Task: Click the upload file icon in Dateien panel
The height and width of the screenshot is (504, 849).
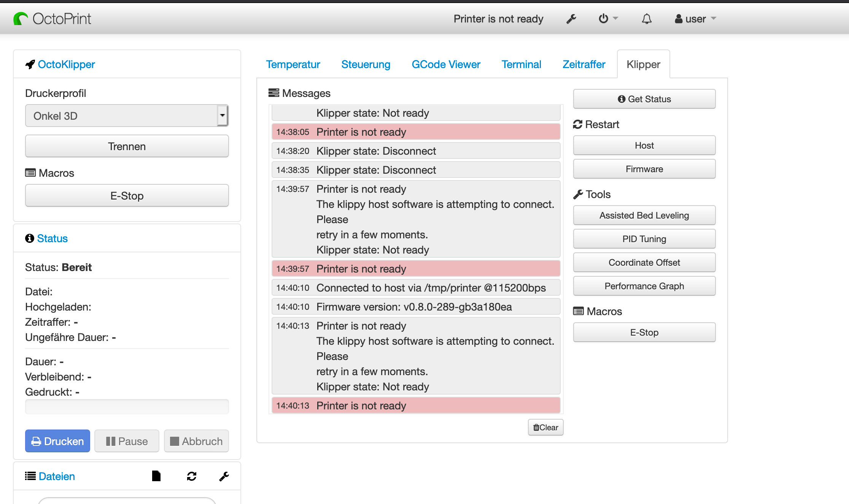Action: [x=156, y=476]
